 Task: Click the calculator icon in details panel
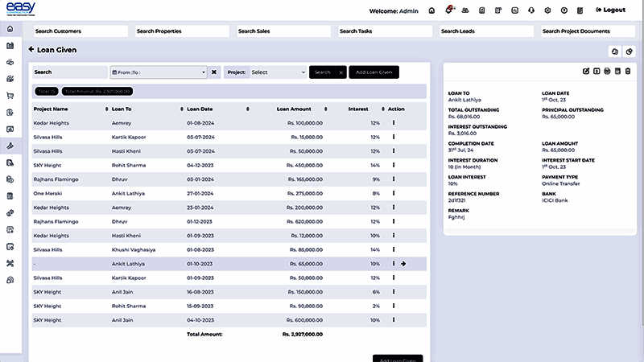click(x=617, y=71)
